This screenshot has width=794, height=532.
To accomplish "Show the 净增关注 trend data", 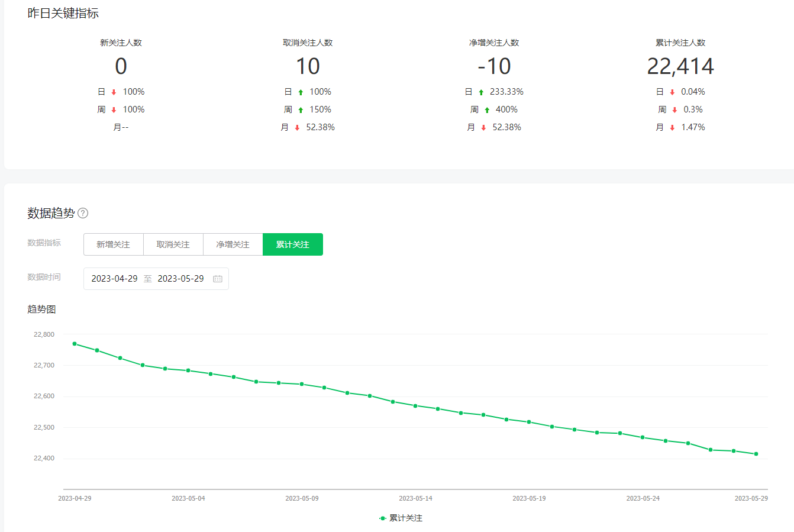I will 233,244.
